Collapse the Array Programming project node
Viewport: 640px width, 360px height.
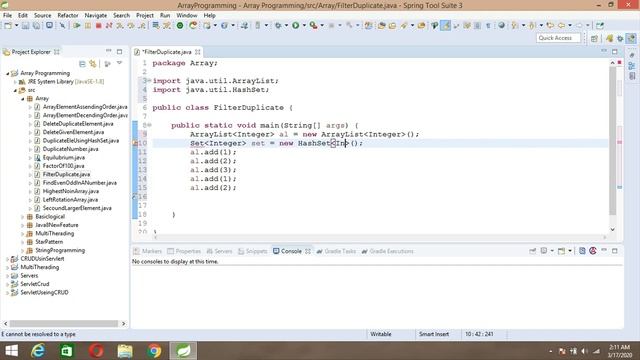(x=7, y=73)
